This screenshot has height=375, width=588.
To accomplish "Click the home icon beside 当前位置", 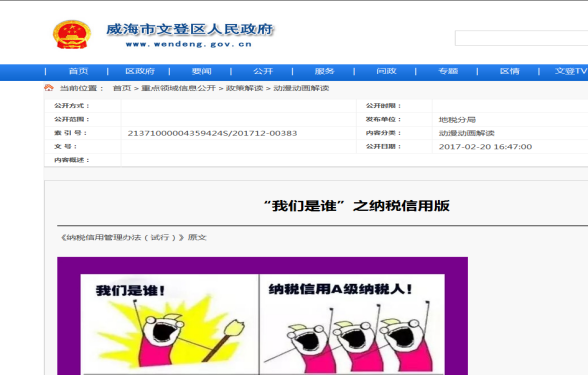I will pos(49,88).
